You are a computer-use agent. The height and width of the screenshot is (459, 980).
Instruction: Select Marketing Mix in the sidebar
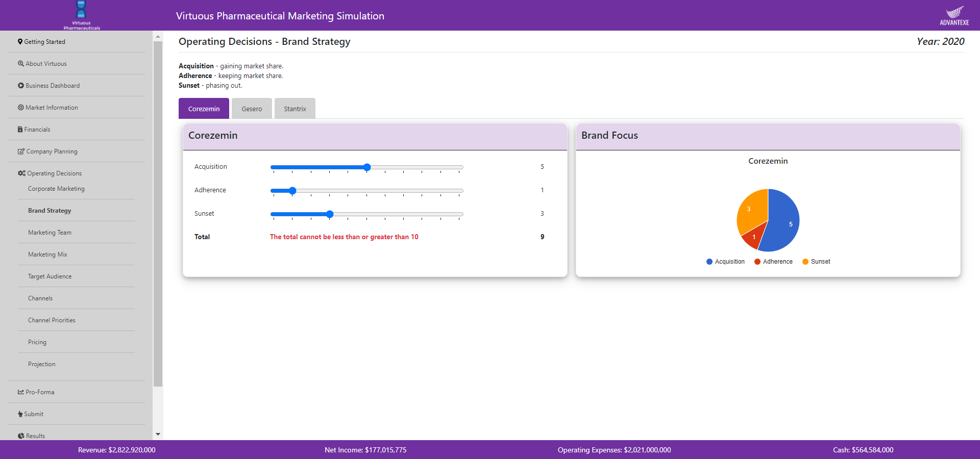coord(47,254)
